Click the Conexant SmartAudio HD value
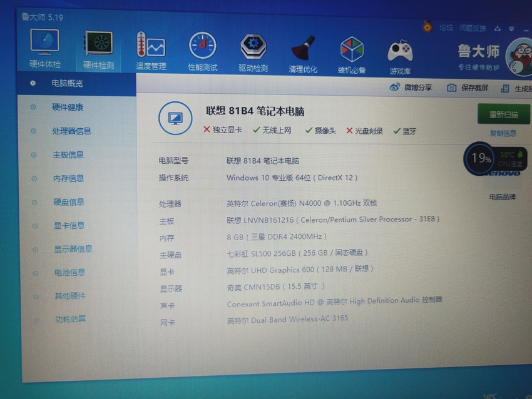This screenshot has width=532, height=399. pyautogui.click(x=334, y=301)
